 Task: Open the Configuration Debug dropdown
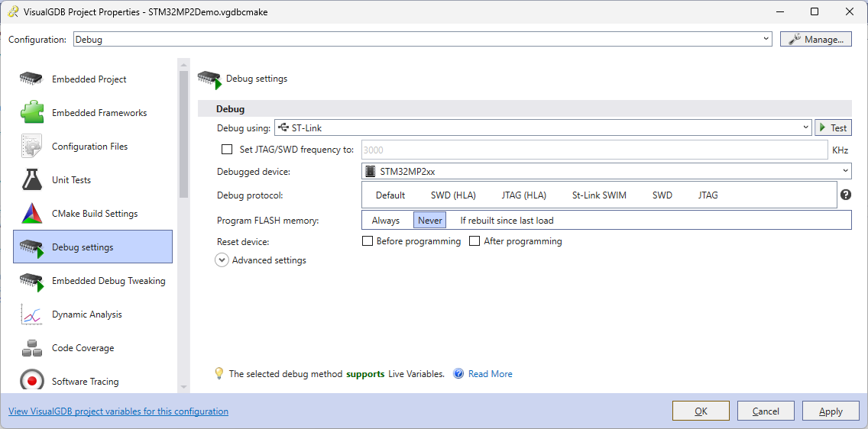pyautogui.click(x=423, y=39)
